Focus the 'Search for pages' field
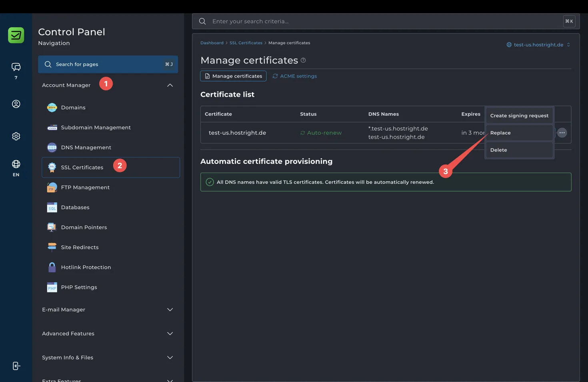This screenshot has width=588, height=382. pyautogui.click(x=108, y=64)
